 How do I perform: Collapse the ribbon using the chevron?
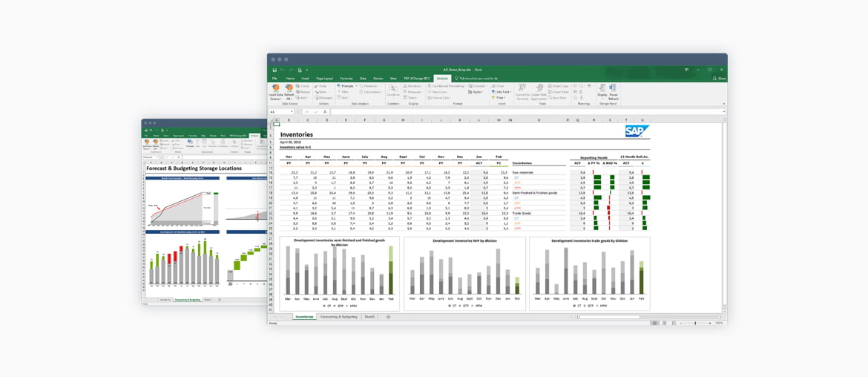pyautogui.click(x=723, y=103)
